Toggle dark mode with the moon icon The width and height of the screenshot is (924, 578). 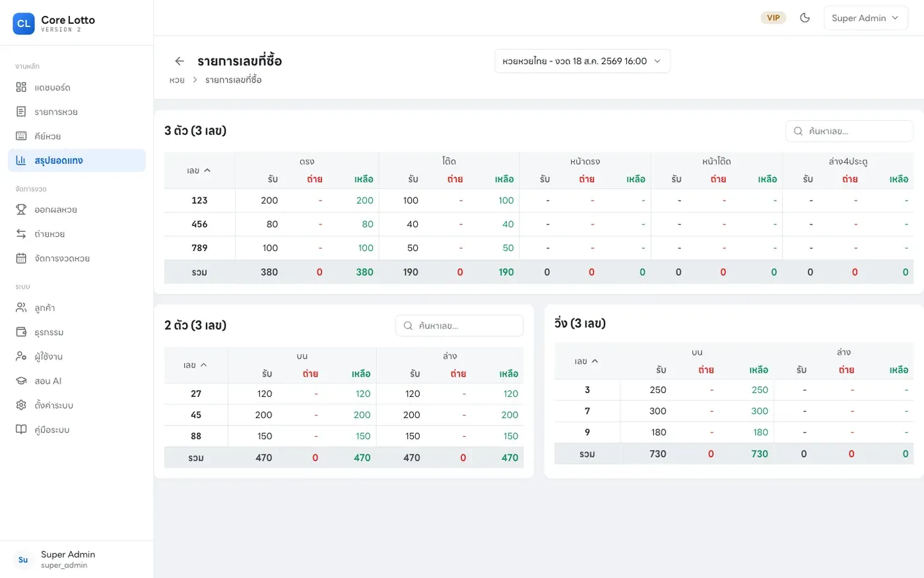(805, 18)
